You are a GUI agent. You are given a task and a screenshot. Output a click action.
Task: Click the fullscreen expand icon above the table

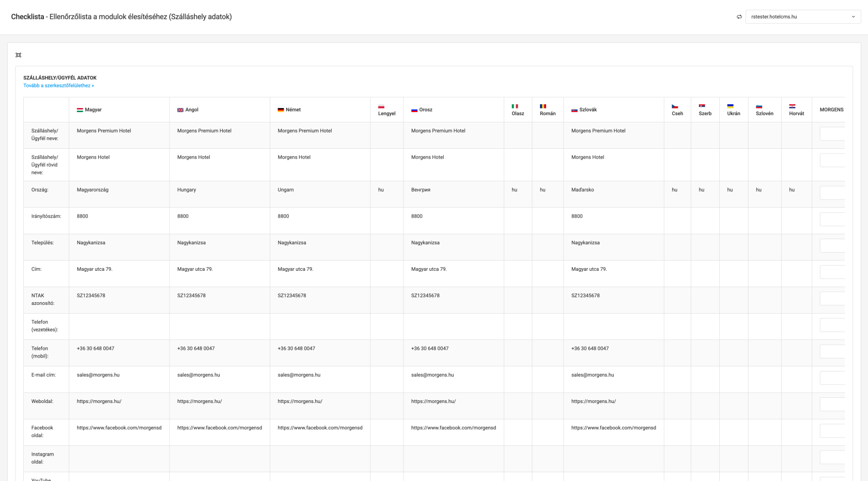[x=19, y=55]
